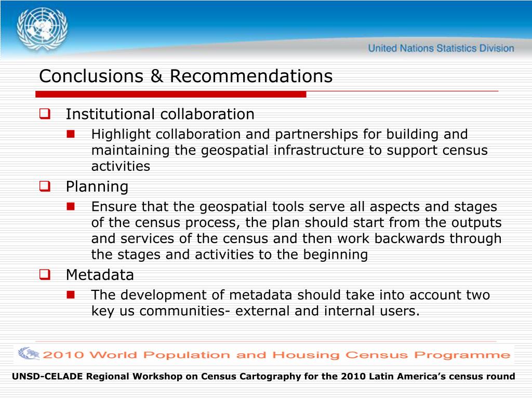Click the red square bullet before 'The development'

(71, 295)
